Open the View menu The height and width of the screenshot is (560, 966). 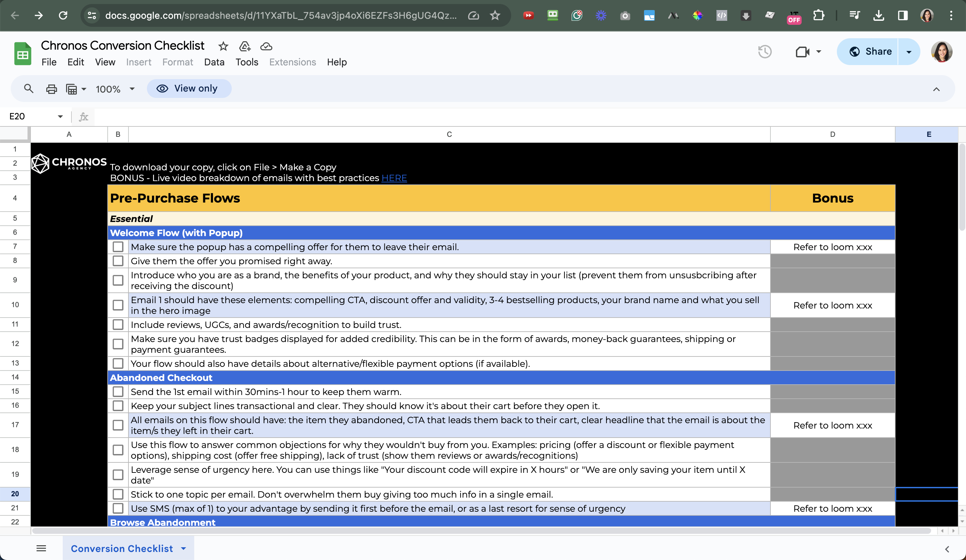pyautogui.click(x=105, y=62)
